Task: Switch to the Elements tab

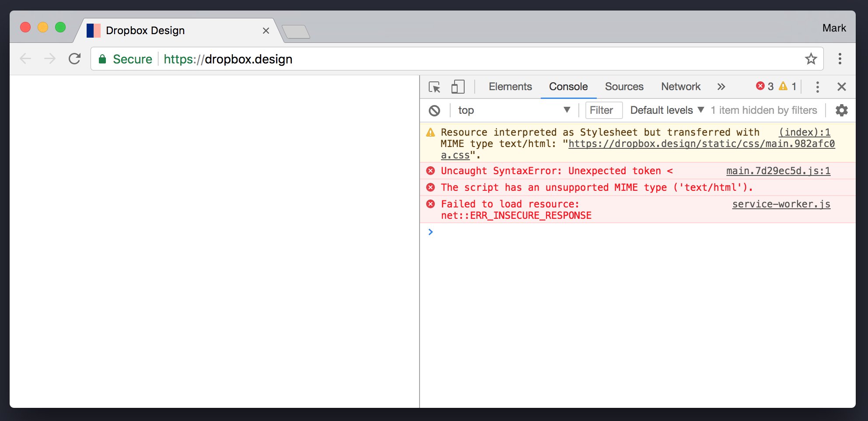Action: 510,87
